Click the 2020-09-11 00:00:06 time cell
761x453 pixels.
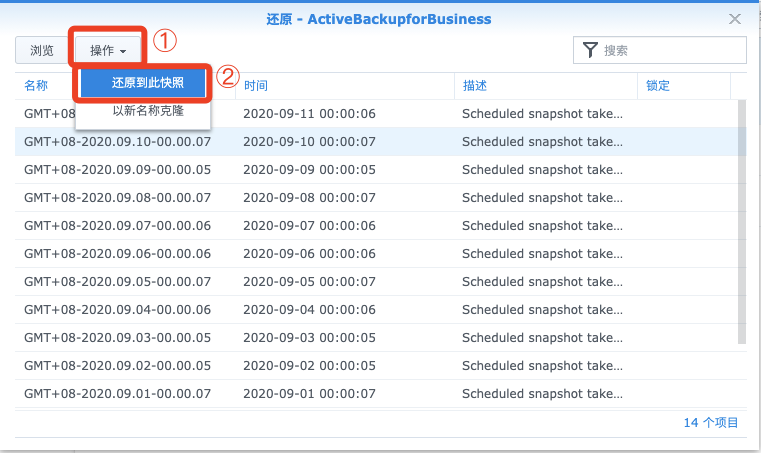click(309, 114)
